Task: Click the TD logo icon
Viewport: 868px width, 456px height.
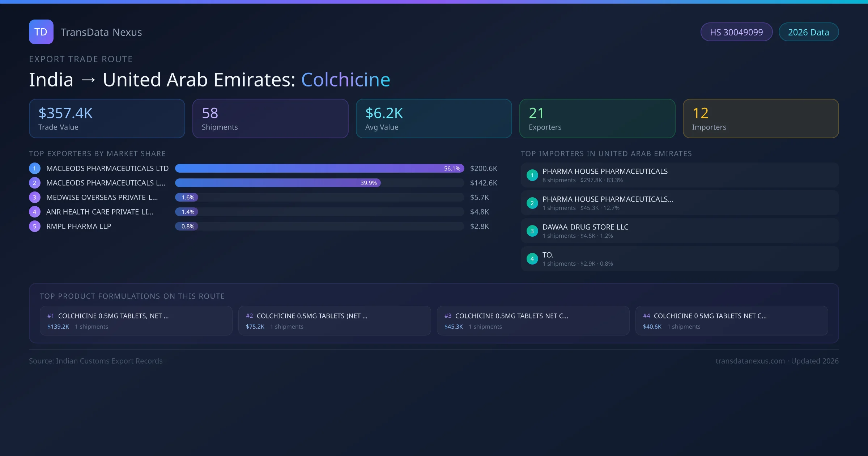Action: pos(41,32)
